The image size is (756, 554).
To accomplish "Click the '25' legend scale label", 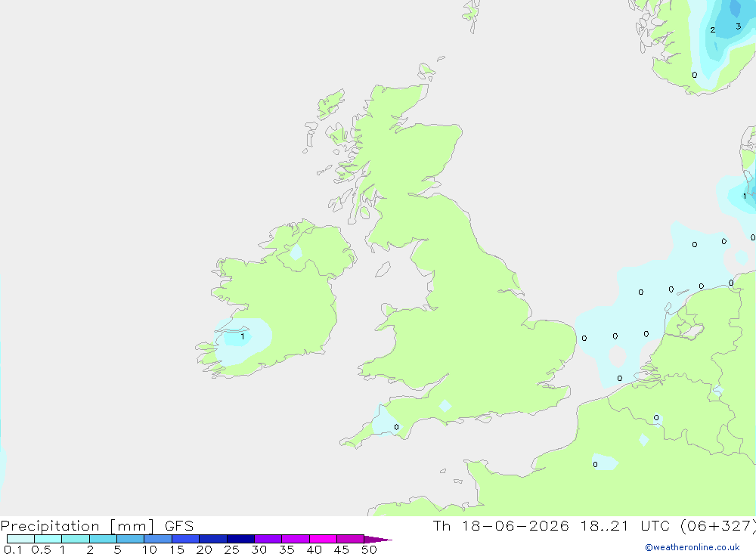I will click(x=231, y=549).
